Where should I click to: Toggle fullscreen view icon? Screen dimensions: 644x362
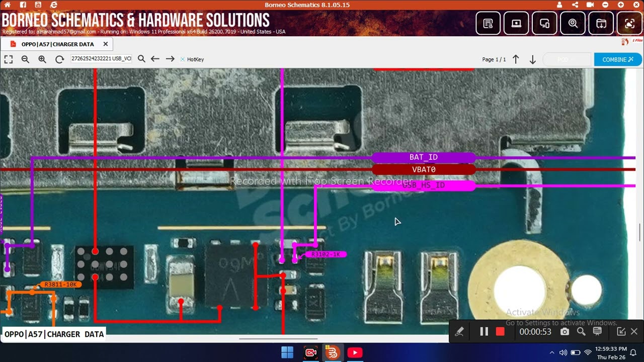(x=9, y=59)
